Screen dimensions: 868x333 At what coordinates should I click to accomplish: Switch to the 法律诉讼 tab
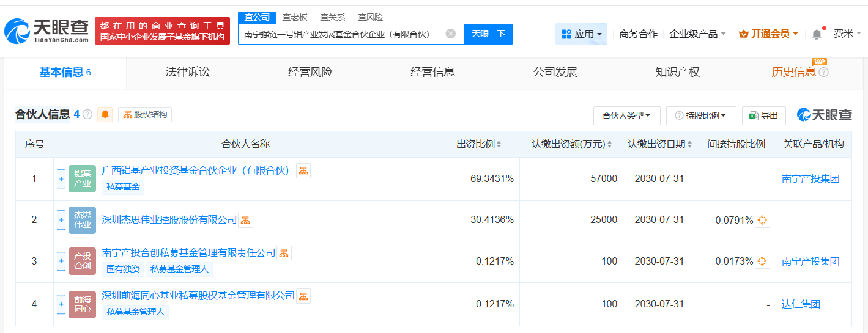pos(188,73)
